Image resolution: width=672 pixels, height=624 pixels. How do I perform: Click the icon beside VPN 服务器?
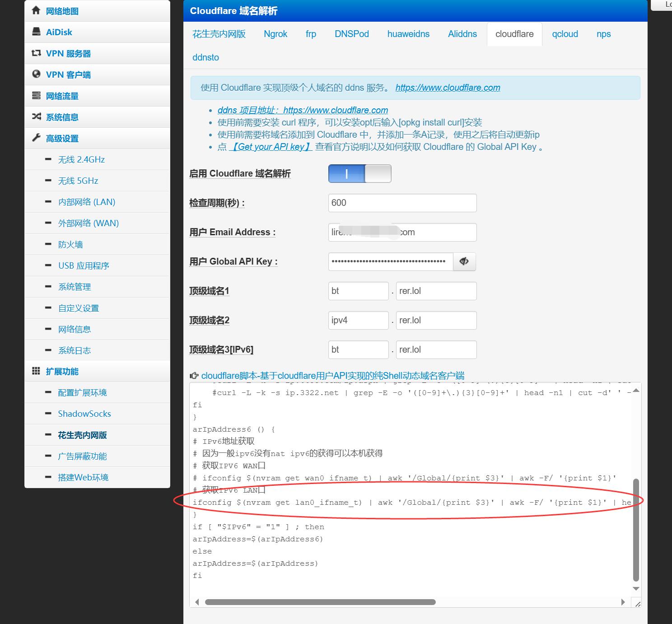coord(36,53)
